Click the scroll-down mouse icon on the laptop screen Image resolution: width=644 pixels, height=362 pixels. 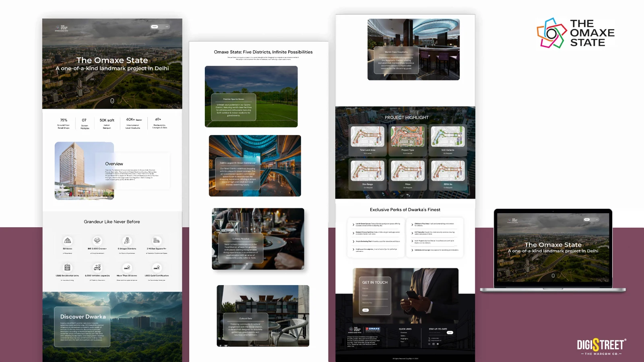(553, 276)
